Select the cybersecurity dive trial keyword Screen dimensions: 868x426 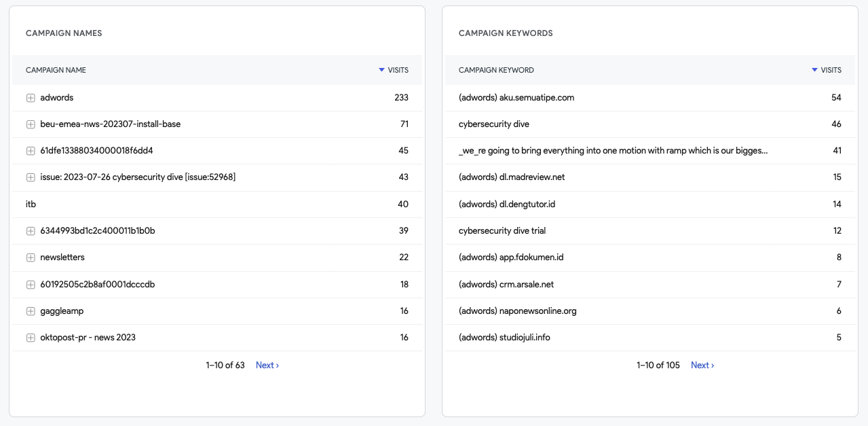coord(502,231)
